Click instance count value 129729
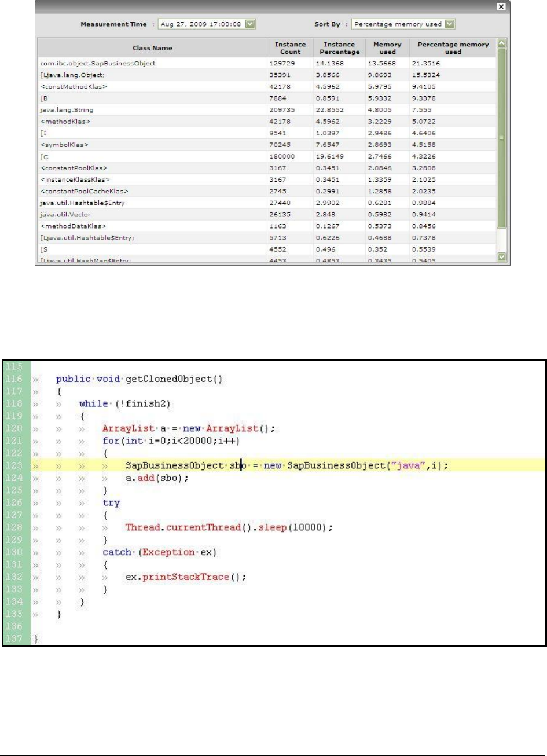Viewport: 547px width, 756px height. click(280, 63)
